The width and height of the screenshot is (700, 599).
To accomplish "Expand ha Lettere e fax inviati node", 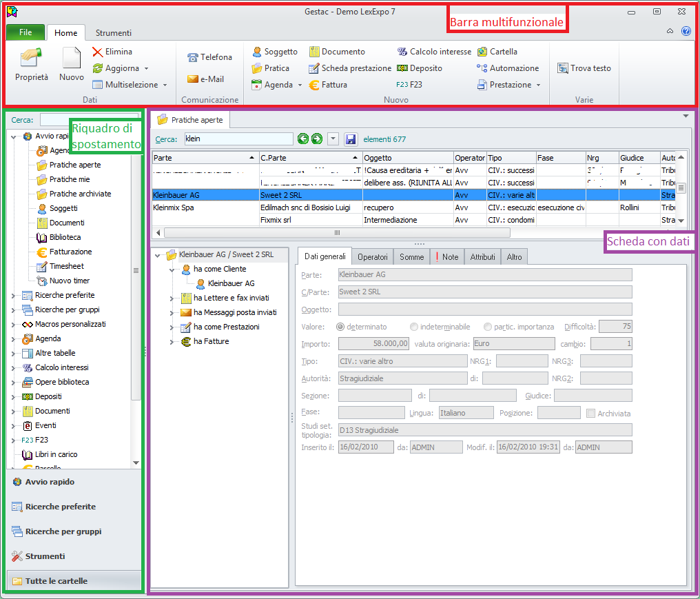I will click(x=172, y=298).
